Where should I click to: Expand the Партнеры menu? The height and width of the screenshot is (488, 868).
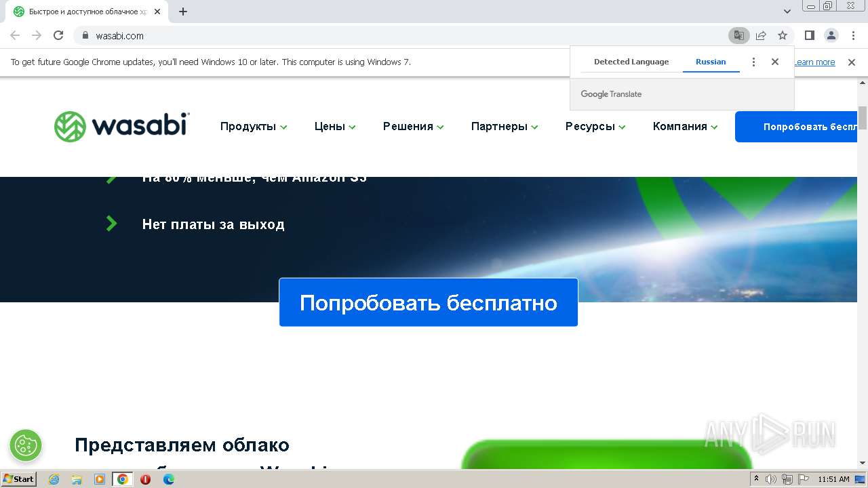[505, 127]
